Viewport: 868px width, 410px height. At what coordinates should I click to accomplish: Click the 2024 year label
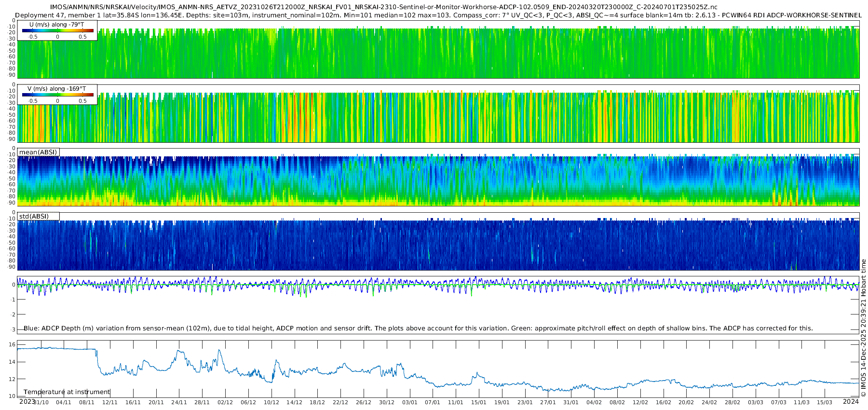851,402
